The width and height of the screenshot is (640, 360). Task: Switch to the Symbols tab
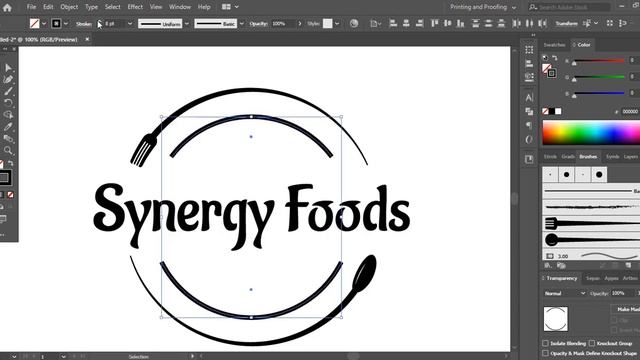tap(612, 157)
